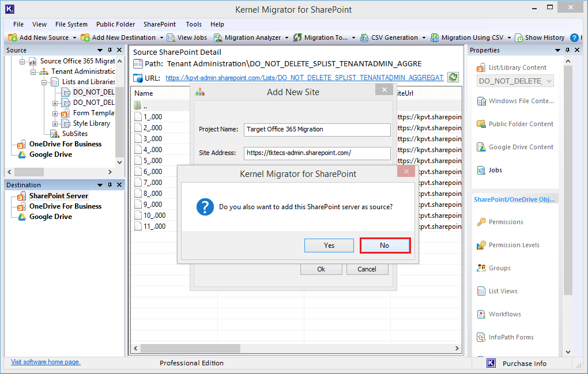Click No in the confirmation dialog

click(x=385, y=245)
